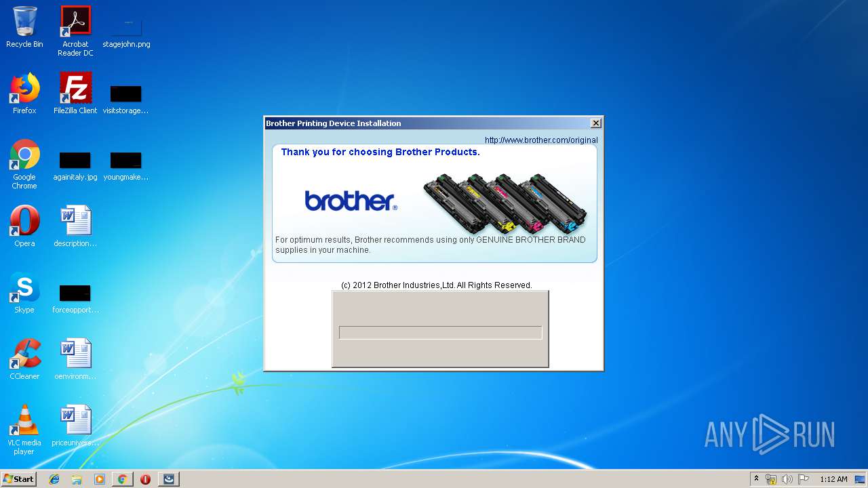Show hidden system tray icons
The image size is (868, 488).
pos(756,479)
